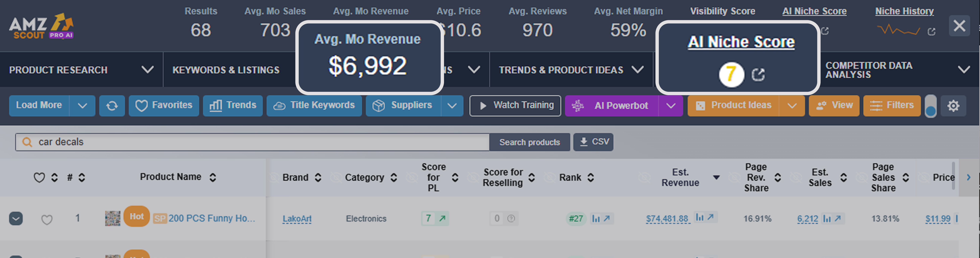Open Est. Revenue chart icon for $74,481.88
The image size is (980, 258).
point(700,217)
